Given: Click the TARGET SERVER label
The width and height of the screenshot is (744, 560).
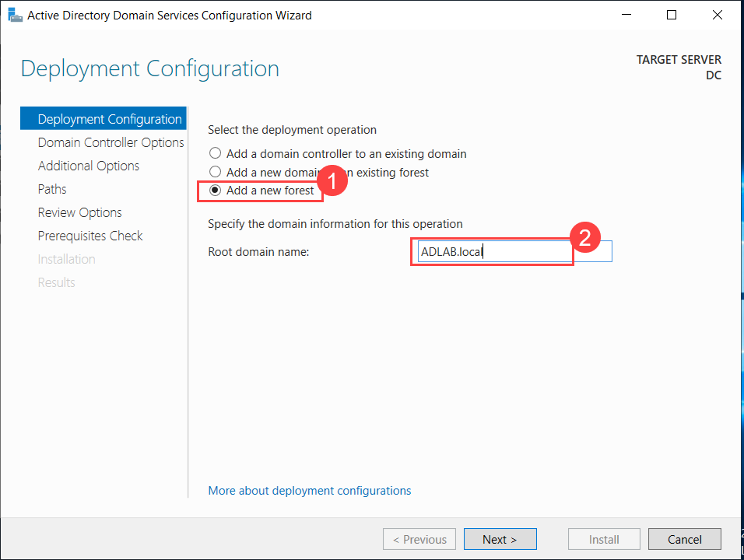Looking at the screenshot, I should 679,60.
